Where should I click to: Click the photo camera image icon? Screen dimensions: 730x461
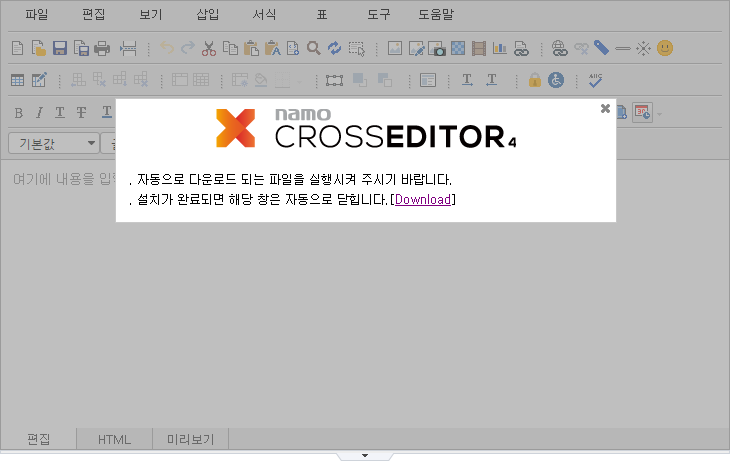click(x=437, y=48)
